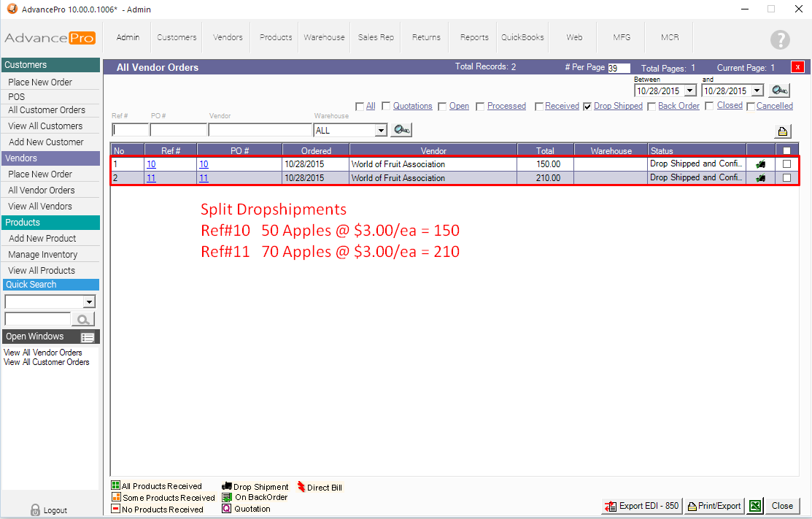Image resolution: width=812 pixels, height=519 pixels.
Task: Click the Vendor filter text field
Action: tap(260, 130)
